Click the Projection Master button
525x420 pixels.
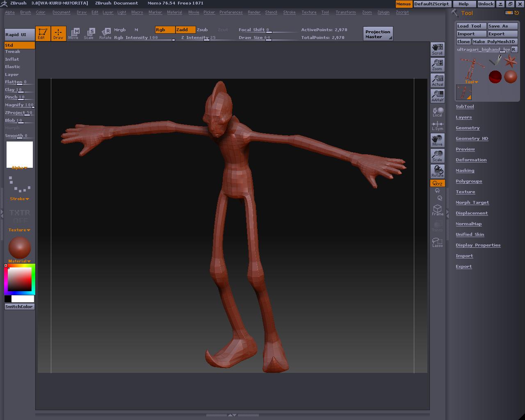click(378, 34)
